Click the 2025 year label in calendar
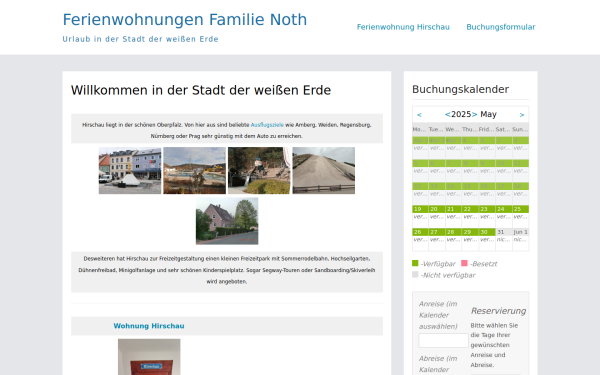600x375 pixels. [461, 114]
